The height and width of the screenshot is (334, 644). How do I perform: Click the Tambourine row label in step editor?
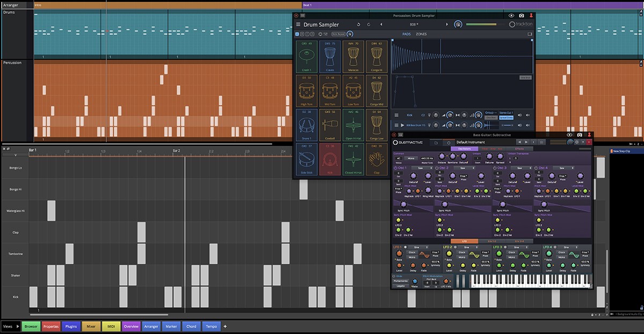point(15,254)
